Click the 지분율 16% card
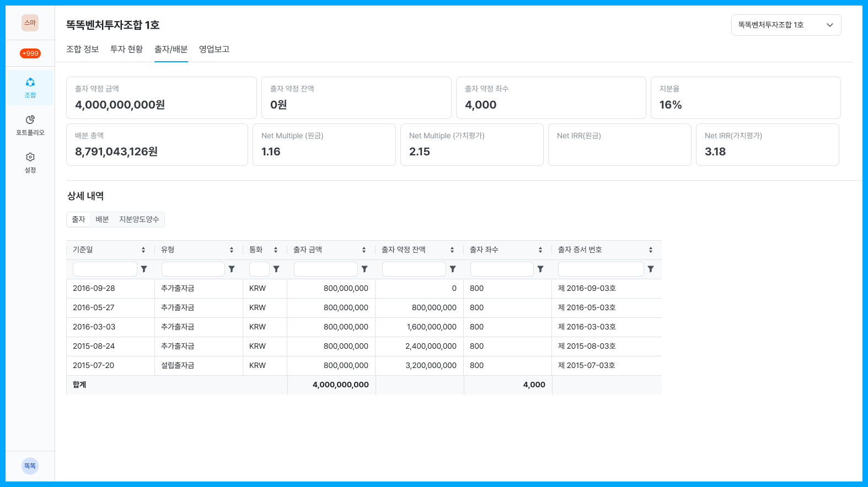The height and width of the screenshot is (487, 868). [746, 98]
